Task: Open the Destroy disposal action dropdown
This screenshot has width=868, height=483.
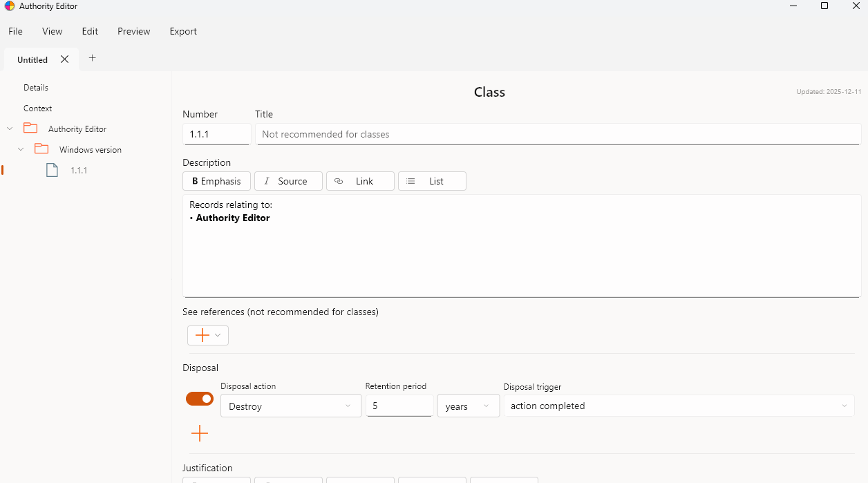Action: (x=290, y=406)
